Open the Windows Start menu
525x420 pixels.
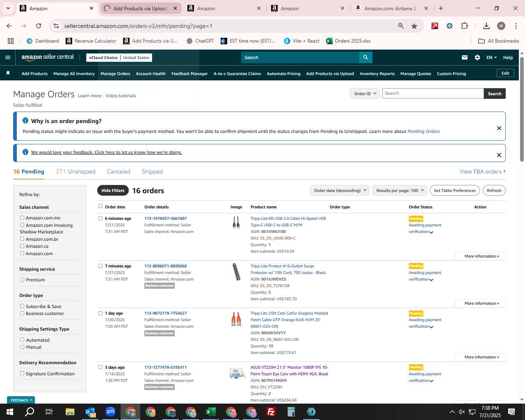10,412
